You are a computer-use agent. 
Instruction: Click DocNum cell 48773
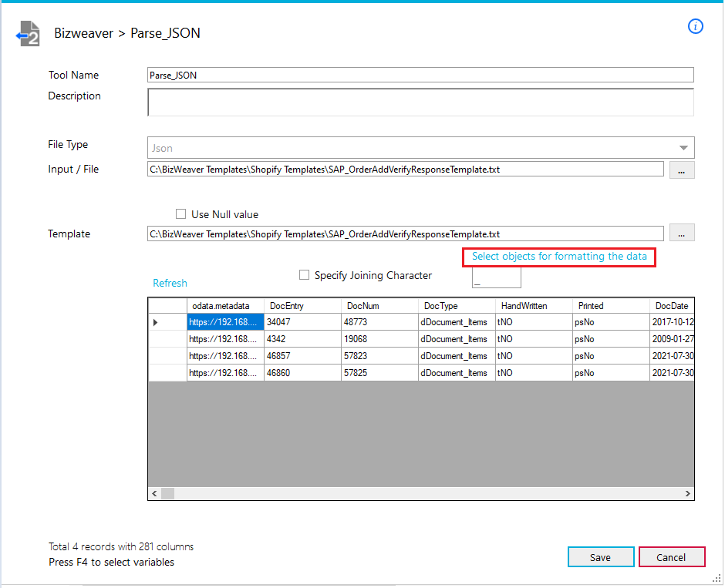coord(379,322)
